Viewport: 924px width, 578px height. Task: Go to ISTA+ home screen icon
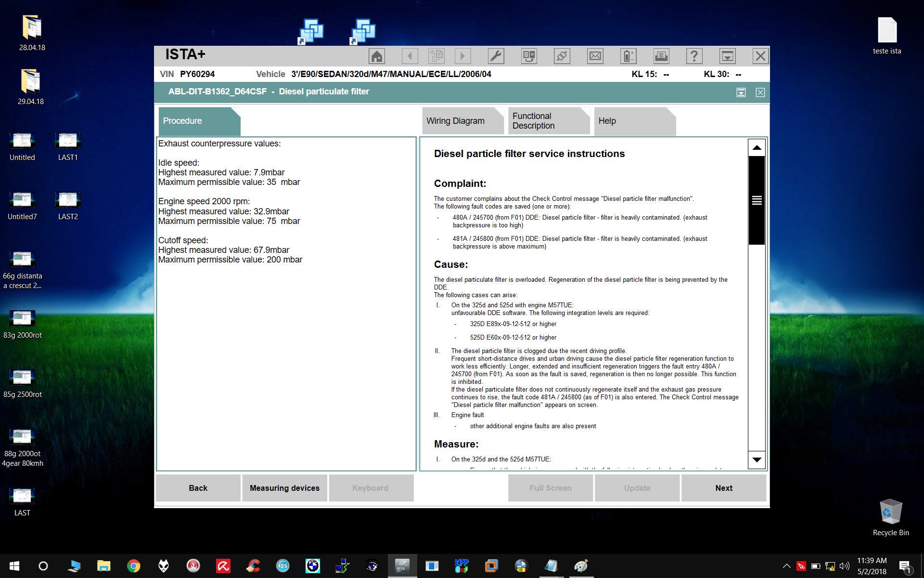(377, 56)
